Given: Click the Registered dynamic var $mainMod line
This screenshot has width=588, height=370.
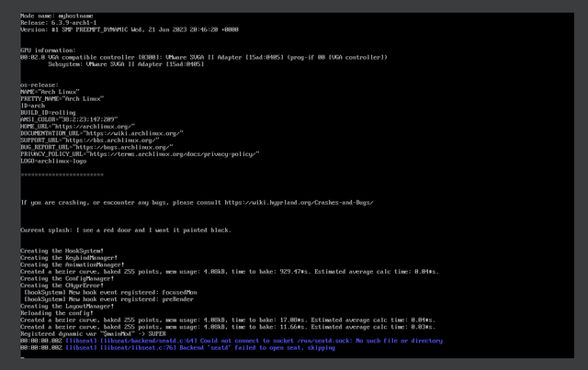Looking at the screenshot, I should point(93,333).
